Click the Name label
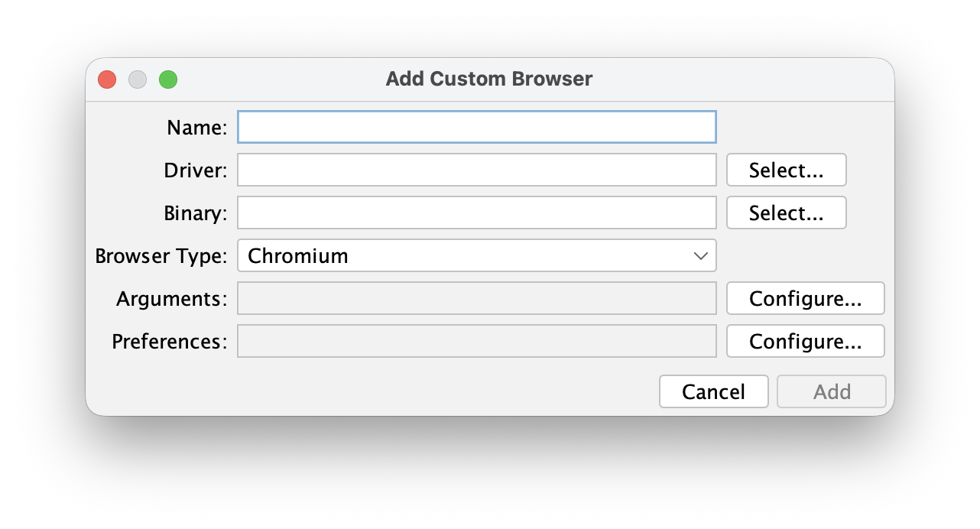Viewport: 980px width, 529px height. pos(196,127)
